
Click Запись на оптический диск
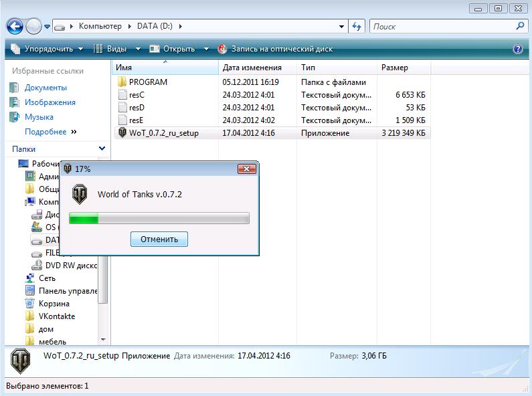coord(275,49)
